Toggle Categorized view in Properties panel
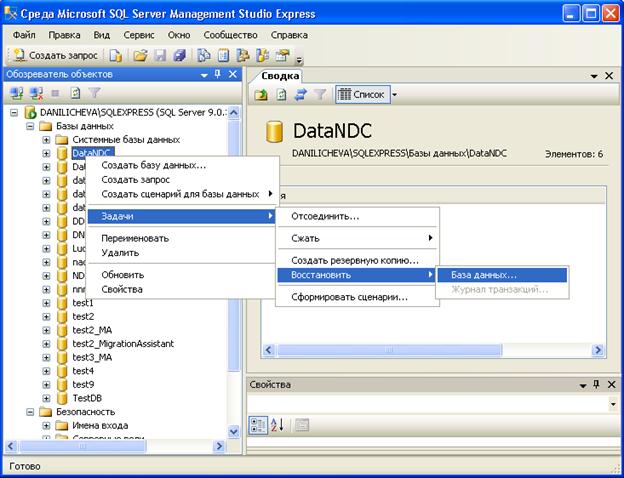 click(258, 425)
